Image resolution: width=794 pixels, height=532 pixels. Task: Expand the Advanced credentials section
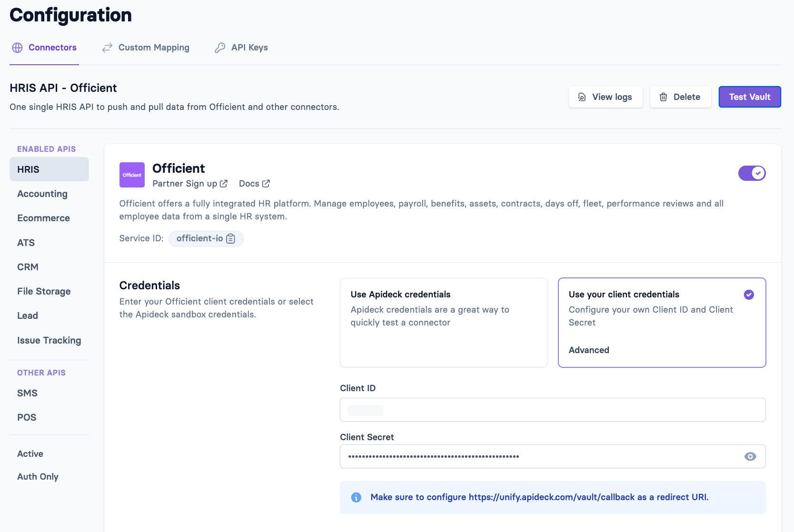click(589, 350)
